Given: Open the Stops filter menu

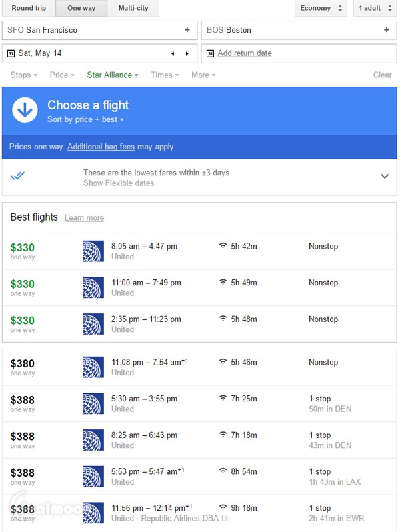Looking at the screenshot, I should 23,75.
